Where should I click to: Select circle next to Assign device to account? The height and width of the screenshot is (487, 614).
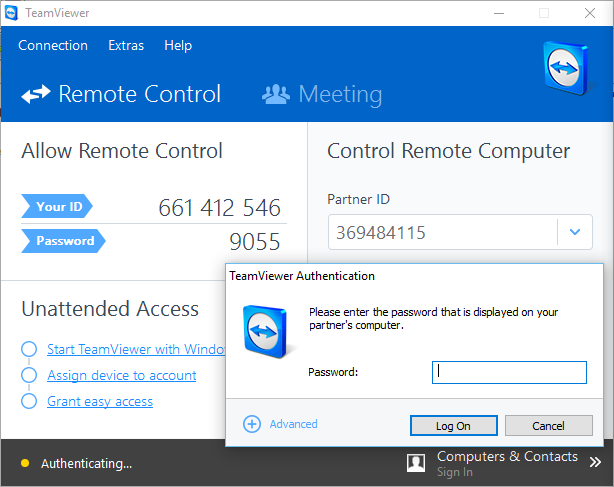coord(29,375)
